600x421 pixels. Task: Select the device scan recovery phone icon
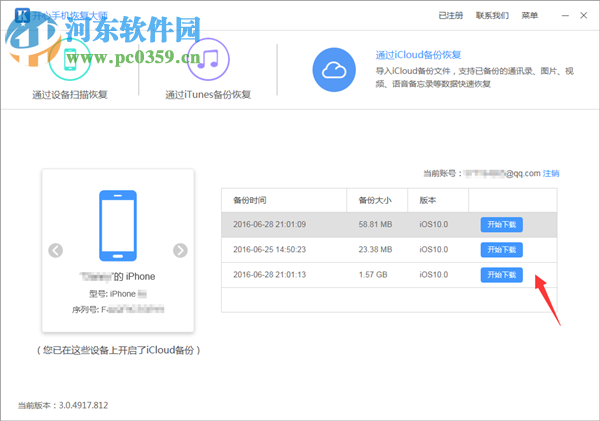[70, 60]
